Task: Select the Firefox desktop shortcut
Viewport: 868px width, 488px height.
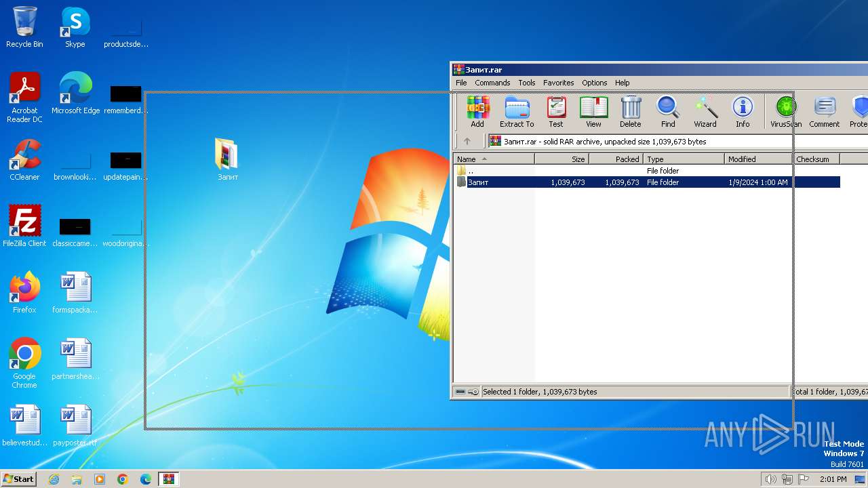Action: [24, 293]
